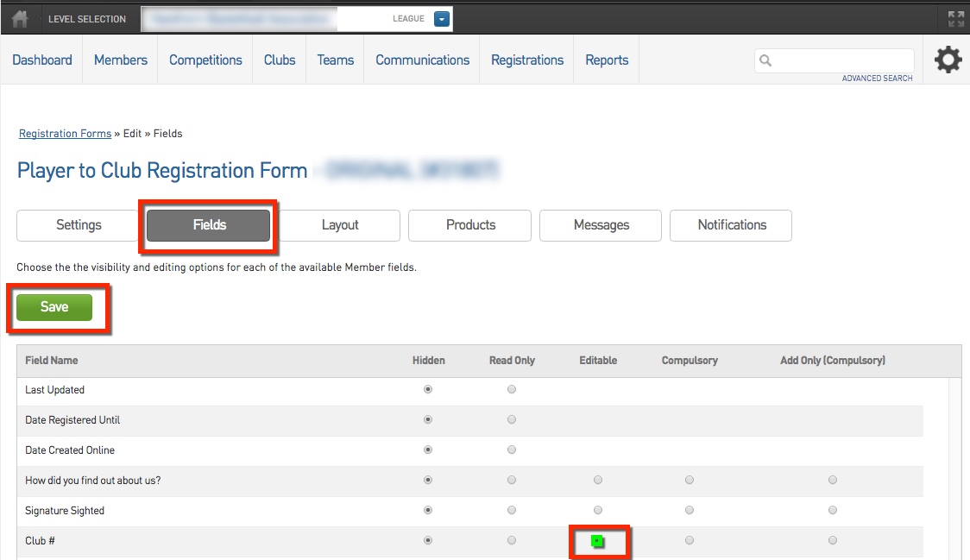Set Date Created Online to Hidden

click(x=428, y=450)
